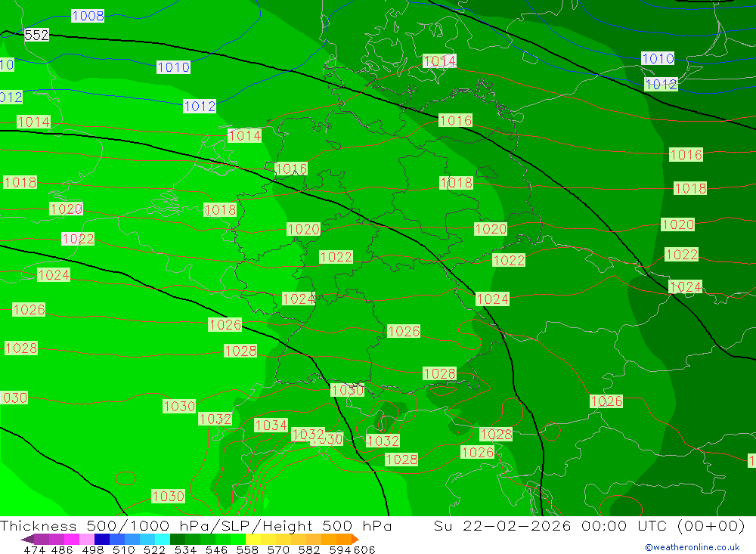756x554 pixels.
Task: Select the blue 1008 isobar label
Action: pos(88,16)
